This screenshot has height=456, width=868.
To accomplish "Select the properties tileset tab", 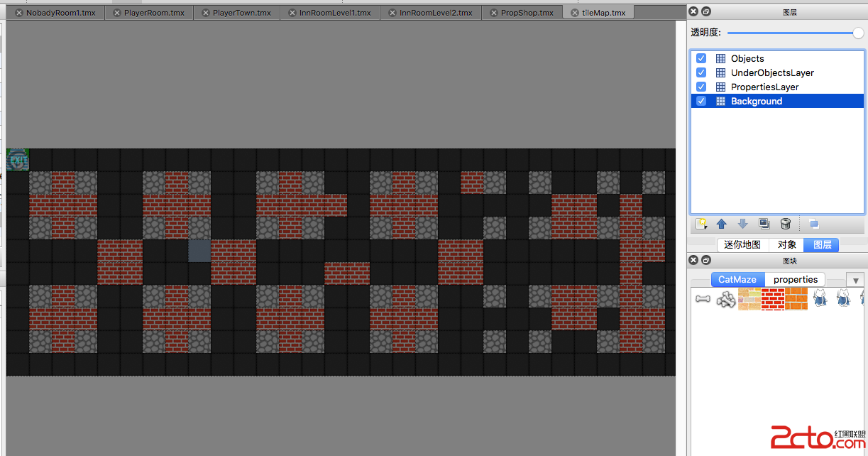I will pyautogui.click(x=796, y=279).
